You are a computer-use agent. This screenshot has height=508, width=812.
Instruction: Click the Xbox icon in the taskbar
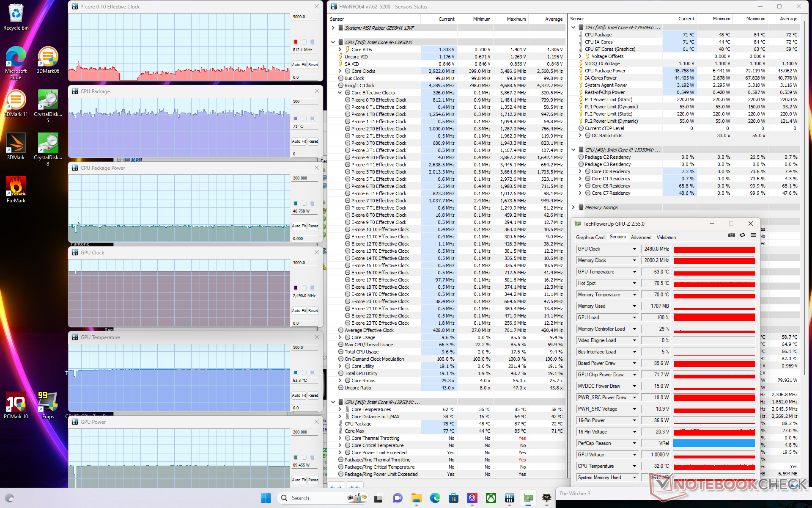coord(491,498)
